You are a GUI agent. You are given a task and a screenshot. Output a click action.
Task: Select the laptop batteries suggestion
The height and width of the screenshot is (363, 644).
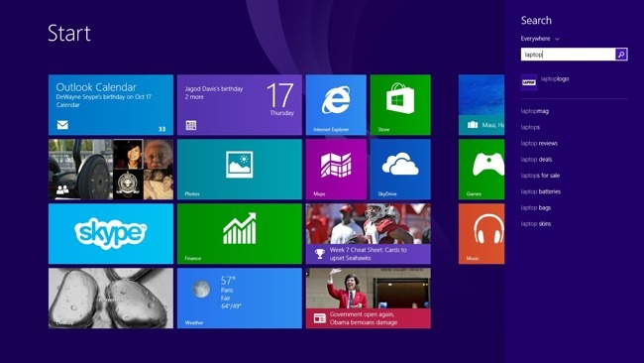(541, 191)
